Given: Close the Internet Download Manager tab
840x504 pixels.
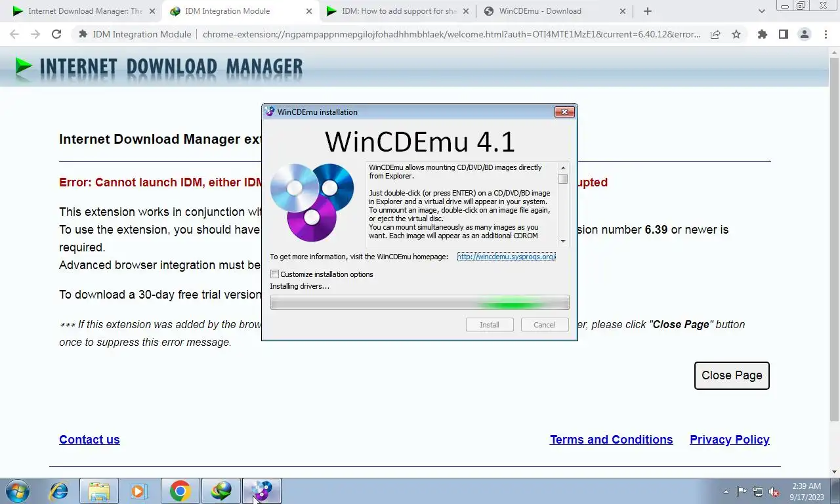Looking at the screenshot, I should (x=152, y=11).
